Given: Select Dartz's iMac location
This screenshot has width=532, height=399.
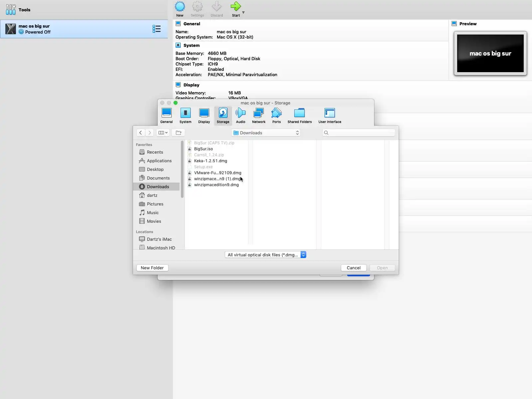Looking at the screenshot, I should pos(156,239).
